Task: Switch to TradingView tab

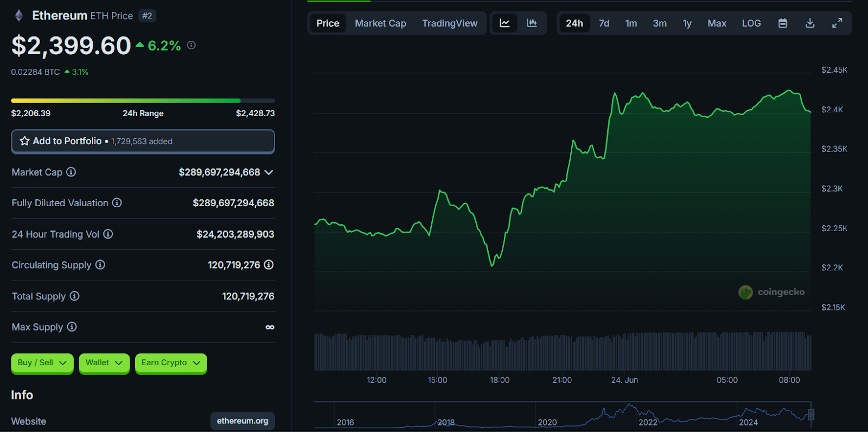Action: tap(450, 23)
